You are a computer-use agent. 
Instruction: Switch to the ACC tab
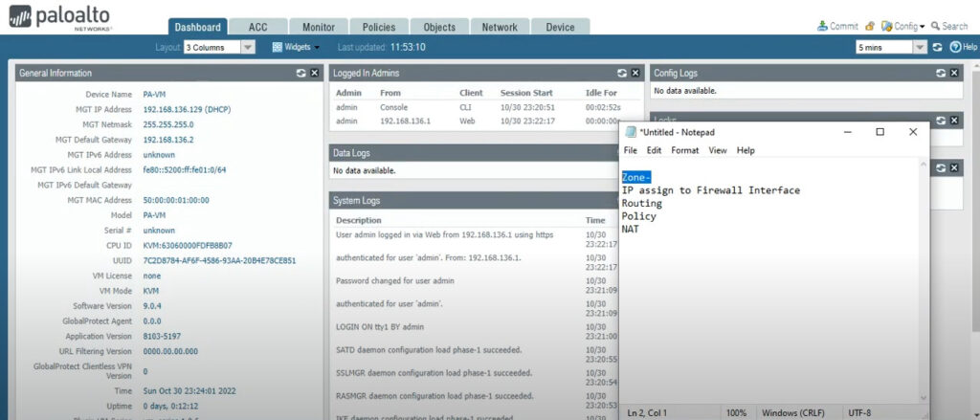(257, 27)
